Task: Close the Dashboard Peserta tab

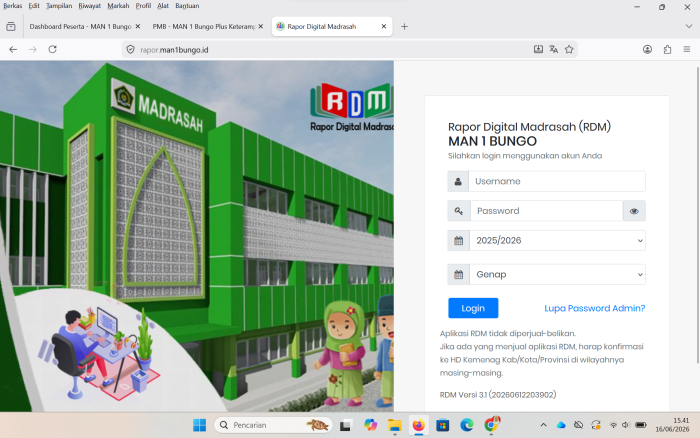Action: click(138, 26)
